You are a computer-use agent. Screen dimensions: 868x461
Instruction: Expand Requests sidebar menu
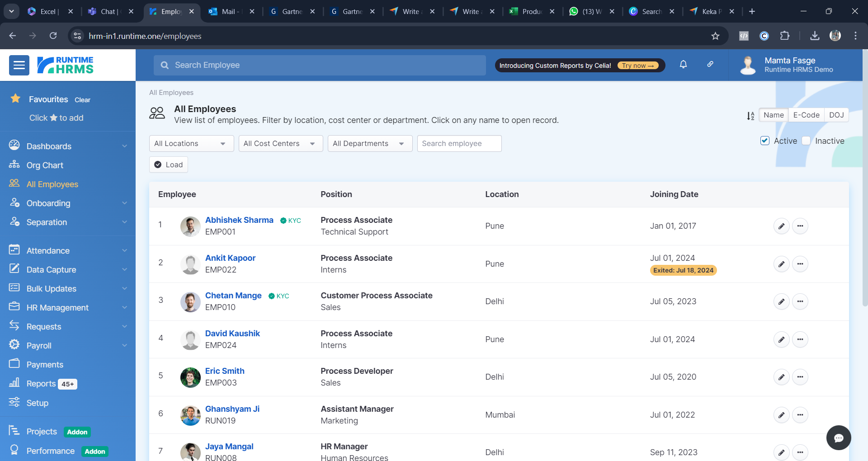click(68, 327)
